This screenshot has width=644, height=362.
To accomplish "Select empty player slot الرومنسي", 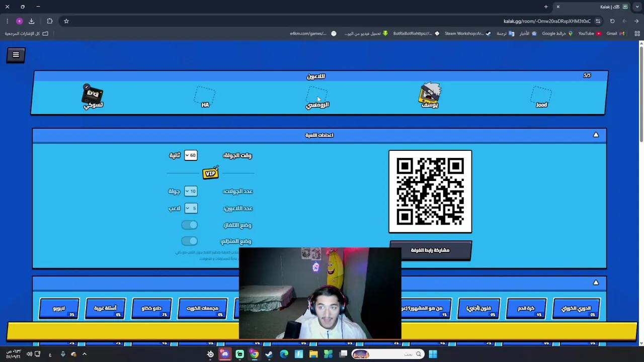I will click(317, 97).
